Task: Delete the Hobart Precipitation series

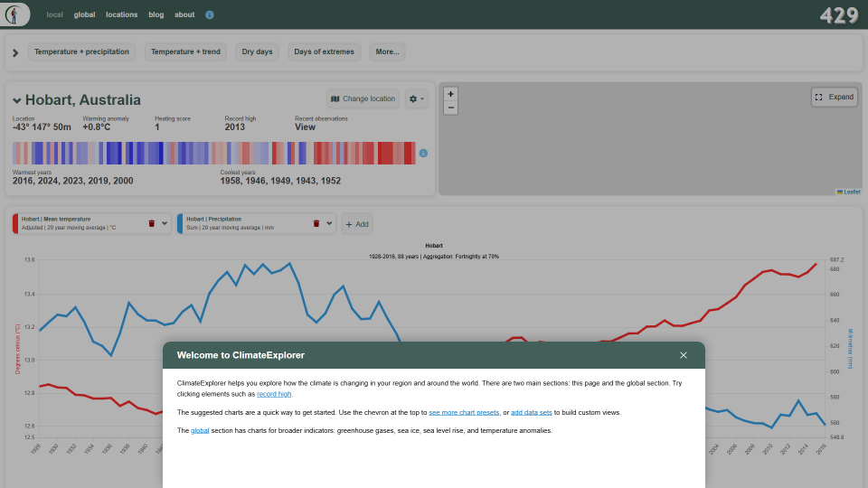Action: [316, 223]
